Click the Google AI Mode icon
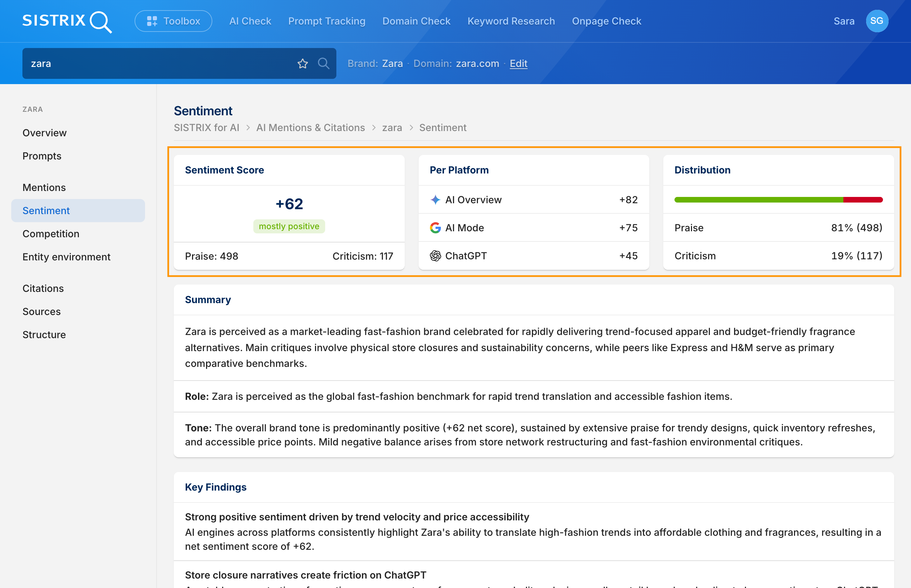Viewport: 911px width, 588px height. (x=435, y=228)
